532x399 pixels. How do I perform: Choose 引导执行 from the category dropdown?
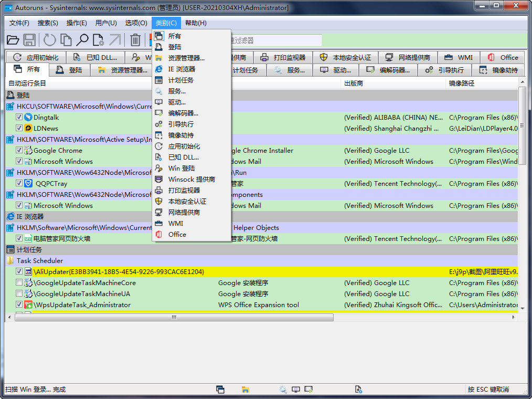pyautogui.click(x=191, y=124)
